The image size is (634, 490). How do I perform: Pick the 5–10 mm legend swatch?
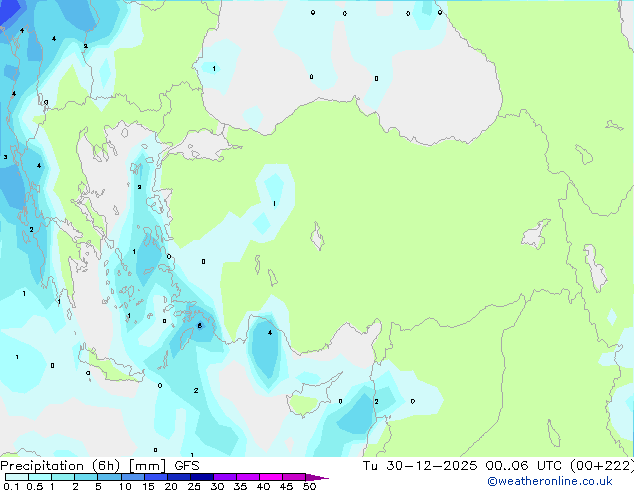[x=109, y=477]
